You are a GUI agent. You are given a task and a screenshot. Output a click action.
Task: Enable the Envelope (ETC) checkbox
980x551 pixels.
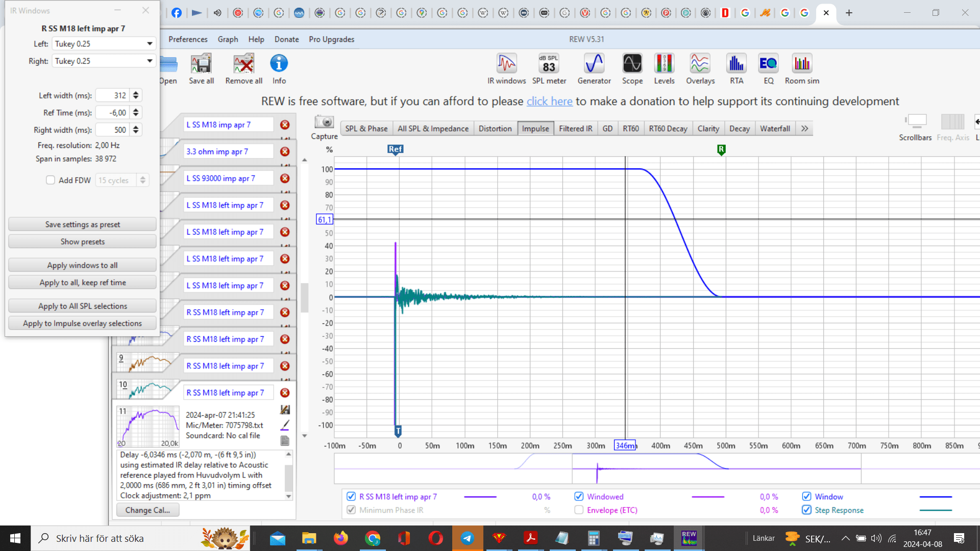click(x=579, y=510)
